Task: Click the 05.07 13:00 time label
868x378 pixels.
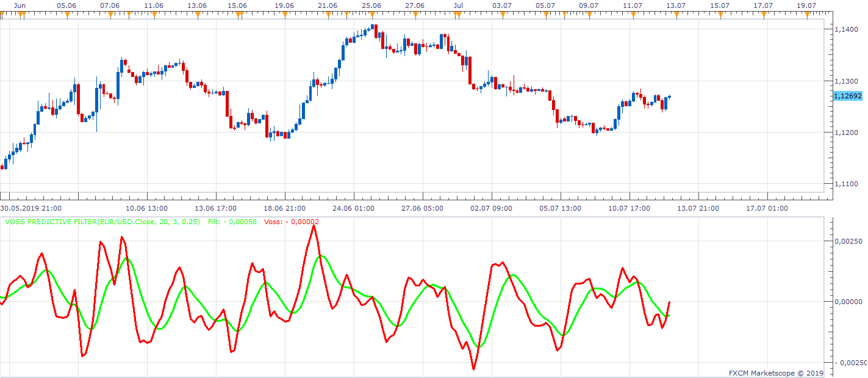Action: point(561,208)
